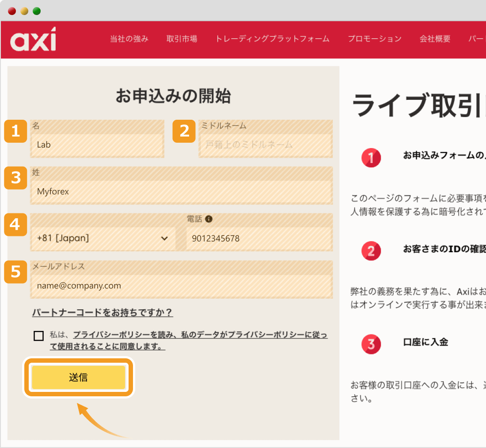This screenshot has width=486, height=448.
Task: Click the phone field info icon
Action: (209, 219)
